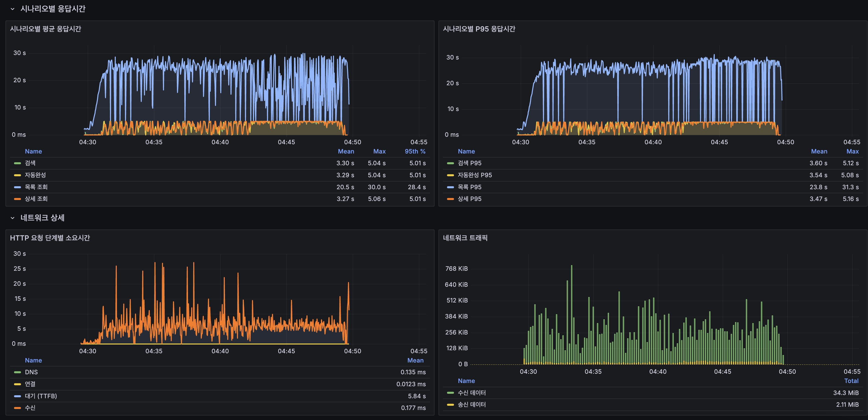Toggle 검색 P95 series in legend
Viewport: 868px width, 420px height.
(x=469, y=163)
